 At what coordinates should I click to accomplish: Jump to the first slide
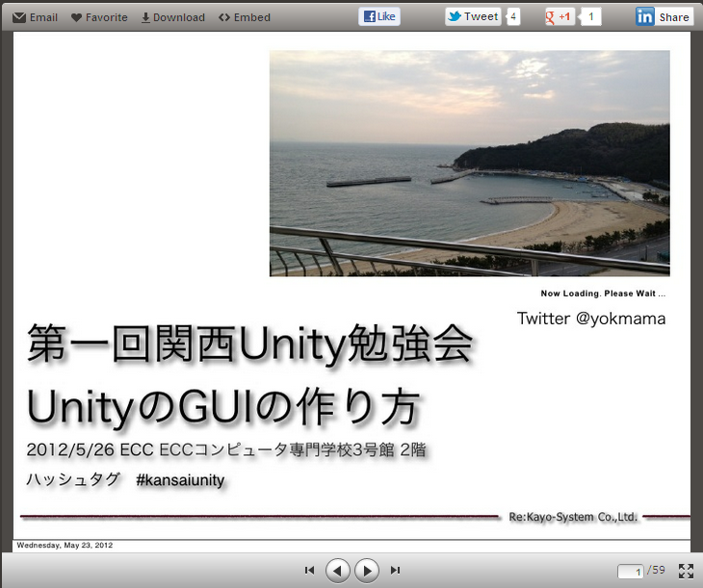coord(309,570)
